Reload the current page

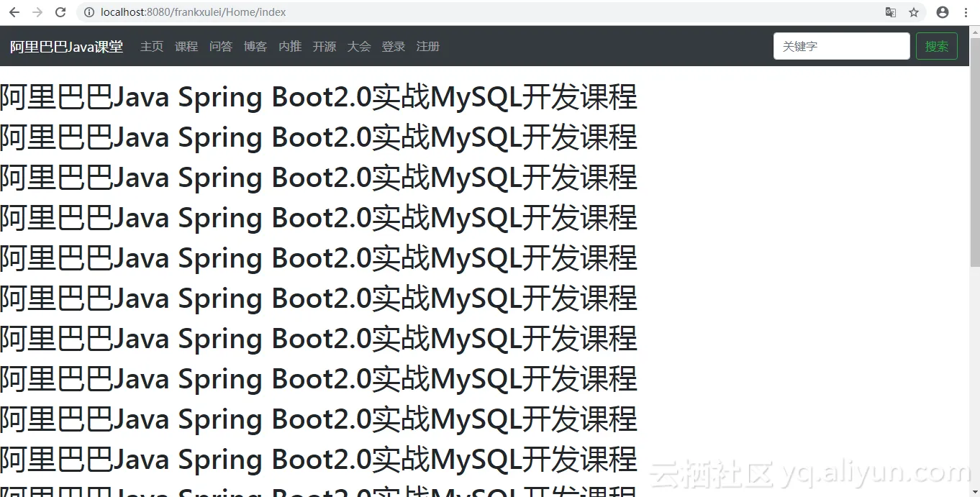(x=60, y=12)
